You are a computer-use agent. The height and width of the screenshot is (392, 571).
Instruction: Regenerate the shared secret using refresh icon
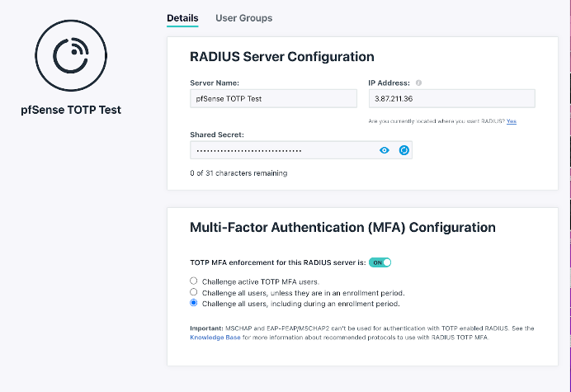(403, 150)
